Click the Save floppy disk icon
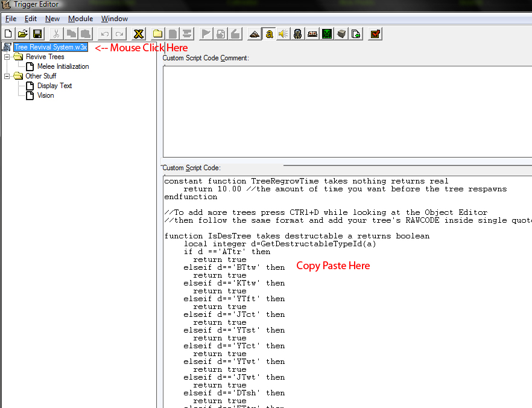Viewport: 532px width, 408px height. point(37,34)
